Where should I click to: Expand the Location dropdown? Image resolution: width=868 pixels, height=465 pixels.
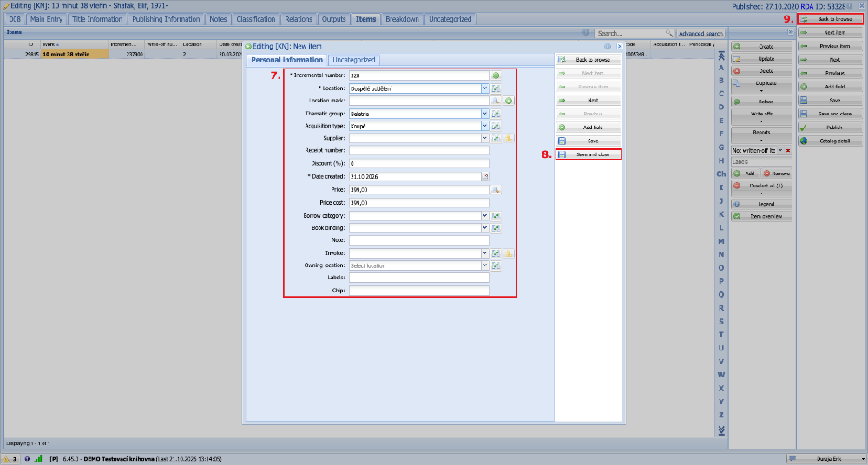(485, 88)
